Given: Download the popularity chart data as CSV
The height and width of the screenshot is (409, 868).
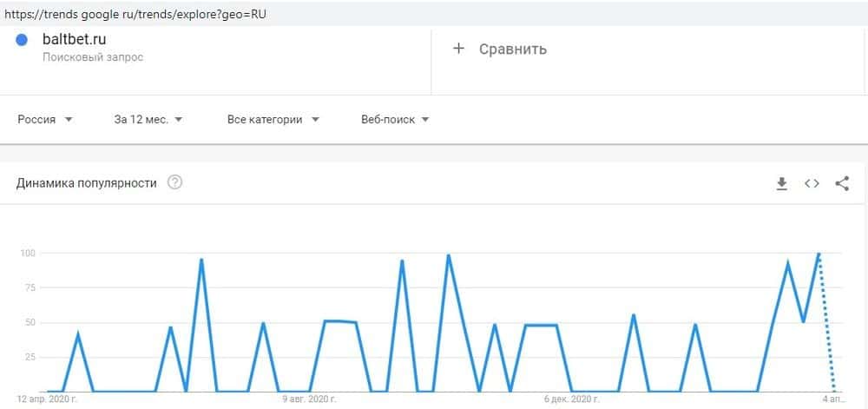Looking at the screenshot, I should 782,184.
